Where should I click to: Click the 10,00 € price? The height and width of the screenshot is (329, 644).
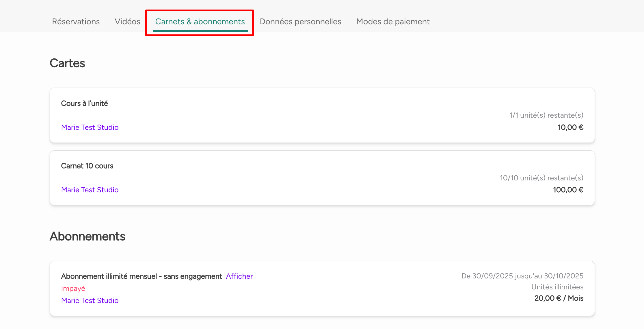pyautogui.click(x=570, y=127)
